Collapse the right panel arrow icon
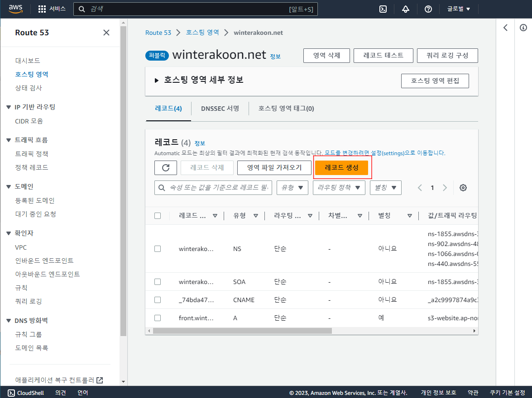This screenshot has height=398, width=532. 506,28
